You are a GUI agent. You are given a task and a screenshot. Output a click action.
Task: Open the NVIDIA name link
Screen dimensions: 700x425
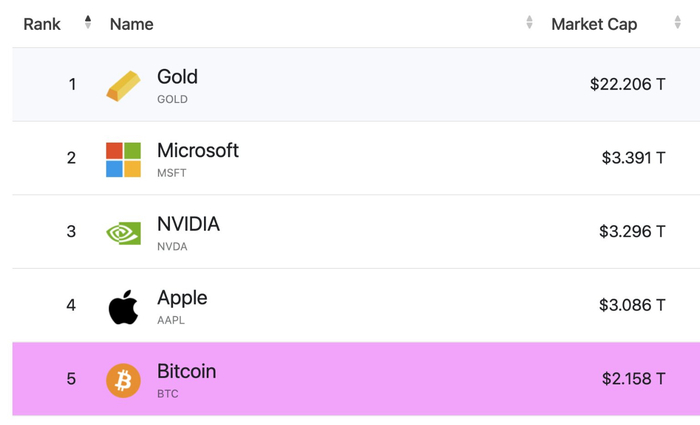pos(188,224)
